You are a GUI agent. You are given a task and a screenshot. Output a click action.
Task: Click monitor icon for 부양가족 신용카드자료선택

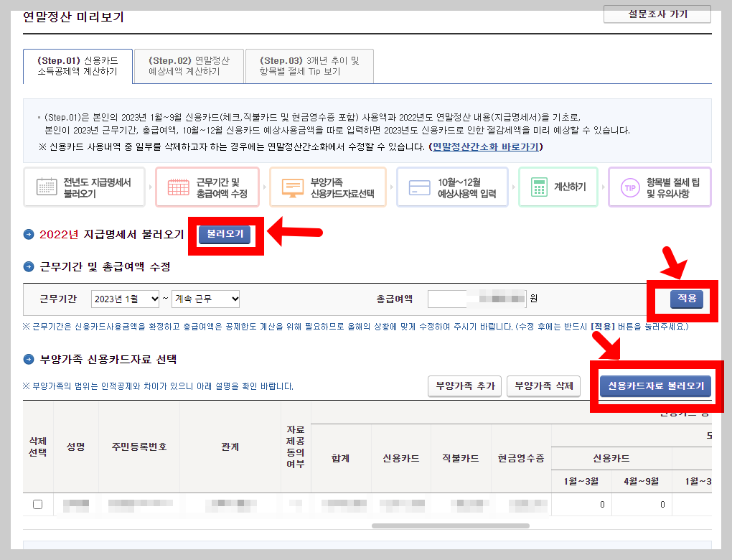293,187
